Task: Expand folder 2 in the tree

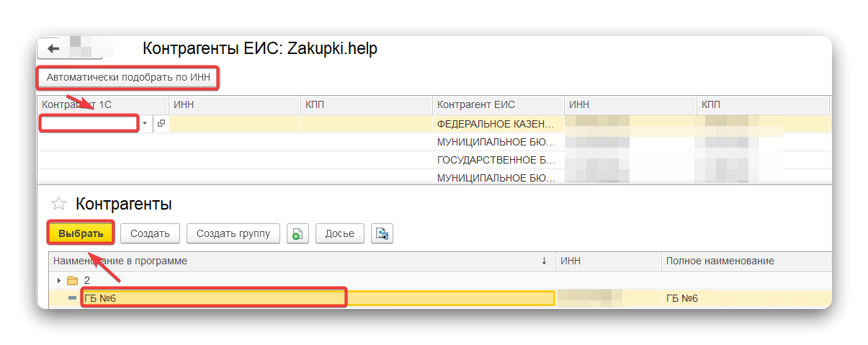Action: click(59, 279)
